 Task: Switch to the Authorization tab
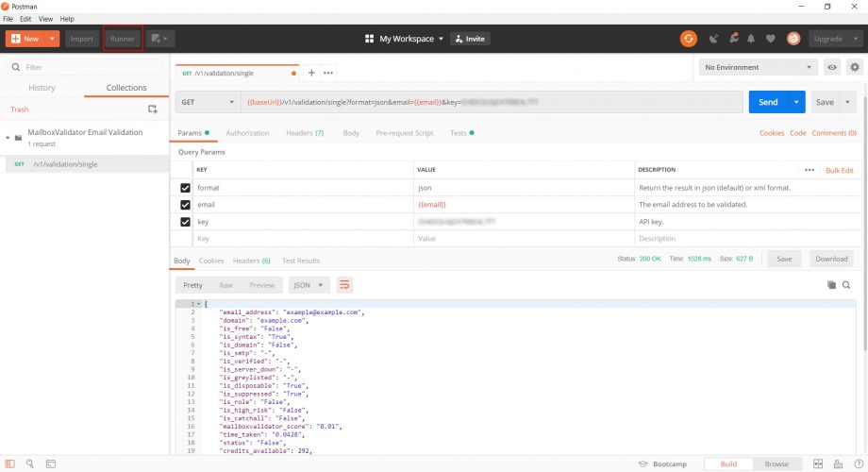point(247,133)
